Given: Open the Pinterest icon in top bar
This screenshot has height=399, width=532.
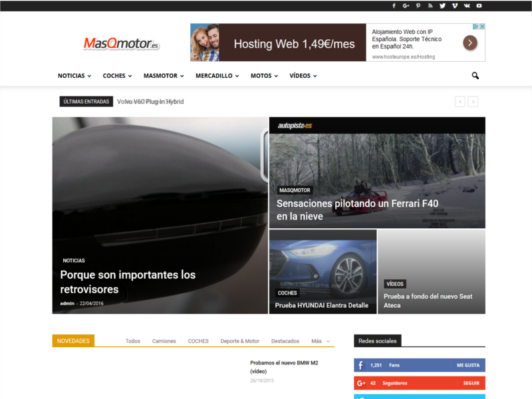Looking at the screenshot, I should (x=418, y=6).
